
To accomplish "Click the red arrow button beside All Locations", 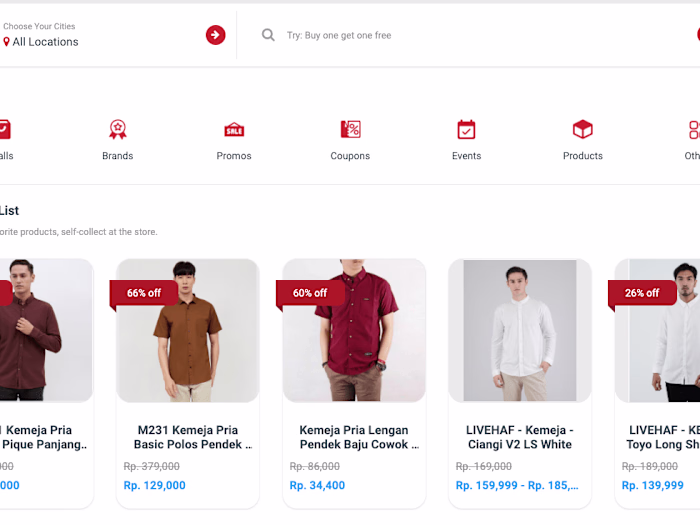I will point(215,35).
